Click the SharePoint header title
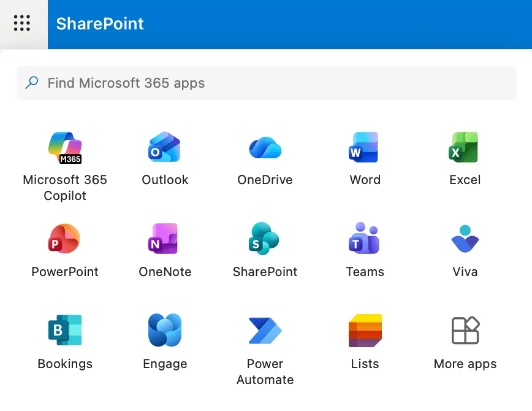The image size is (532, 411). (100, 24)
